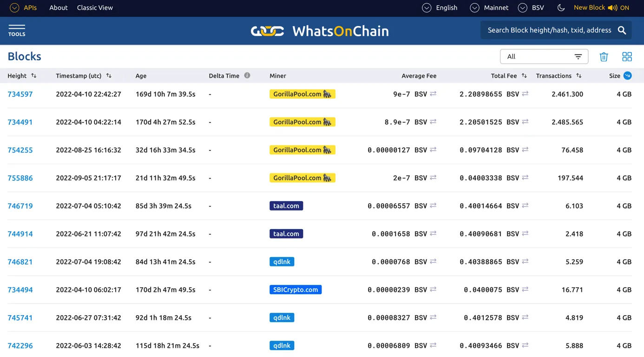Click GorillaPool.com tag in row 734491
The image size is (644, 357).
tap(302, 122)
